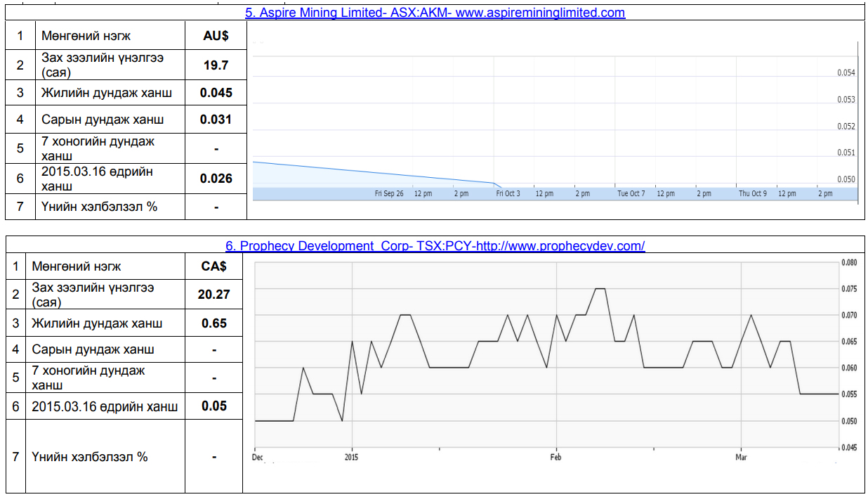This screenshot has width=868, height=497.
Task: Click the 0.054 value on Aspire chart axis
Action: point(846,73)
